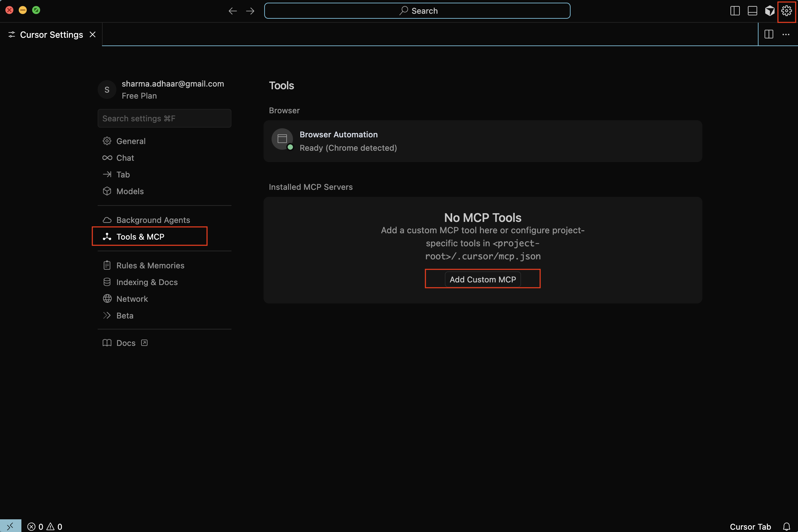Open notifications bell in status bar

tap(787, 526)
